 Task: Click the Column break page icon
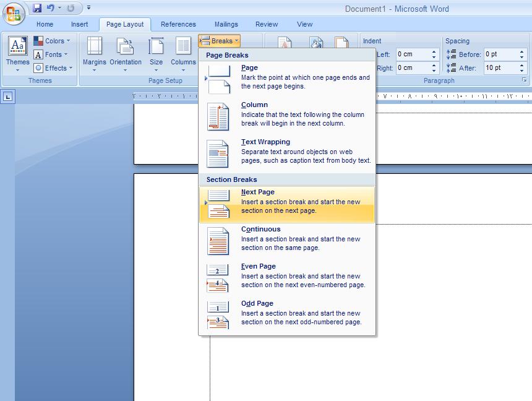click(x=218, y=117)
